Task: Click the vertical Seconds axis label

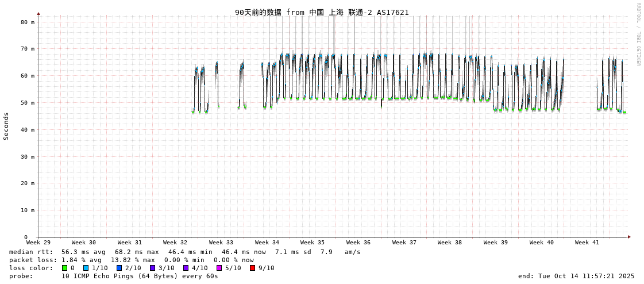Action: pos(6,126)
